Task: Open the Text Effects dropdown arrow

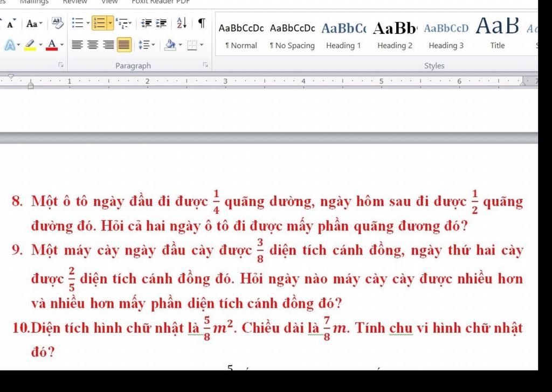Action: (x=18, y=45)
